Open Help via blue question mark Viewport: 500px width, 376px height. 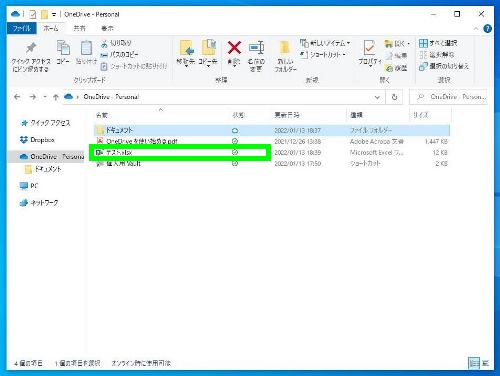[487, 29]
